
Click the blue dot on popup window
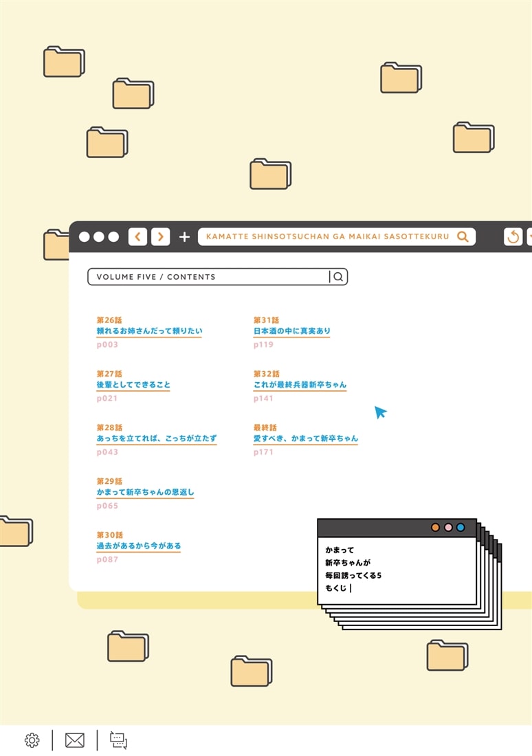click(461, 527)
